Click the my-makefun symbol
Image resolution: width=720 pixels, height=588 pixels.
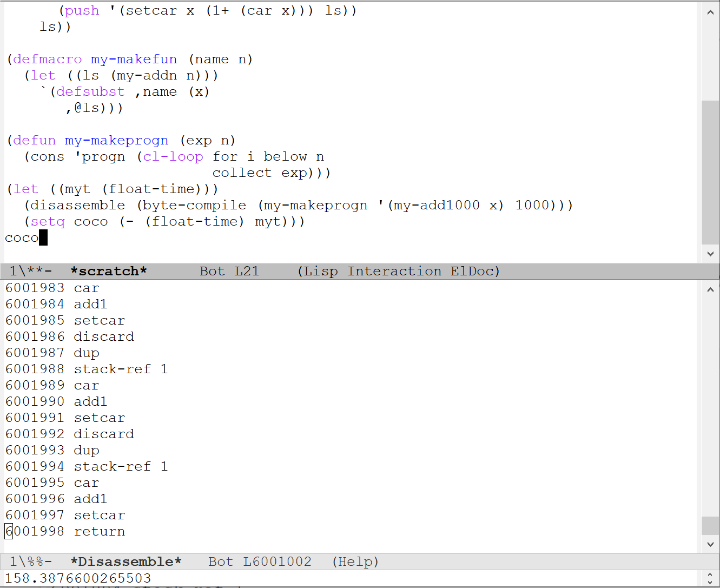pos(134,59)
